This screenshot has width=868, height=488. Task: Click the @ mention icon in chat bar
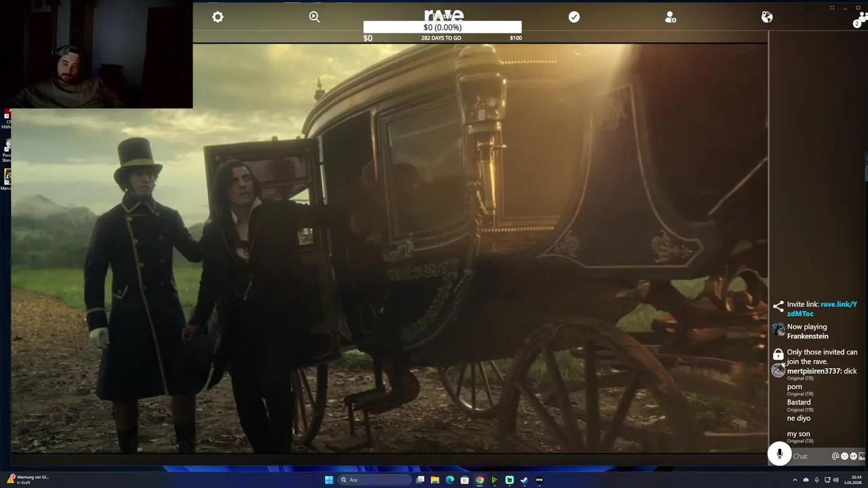[835, 456]
